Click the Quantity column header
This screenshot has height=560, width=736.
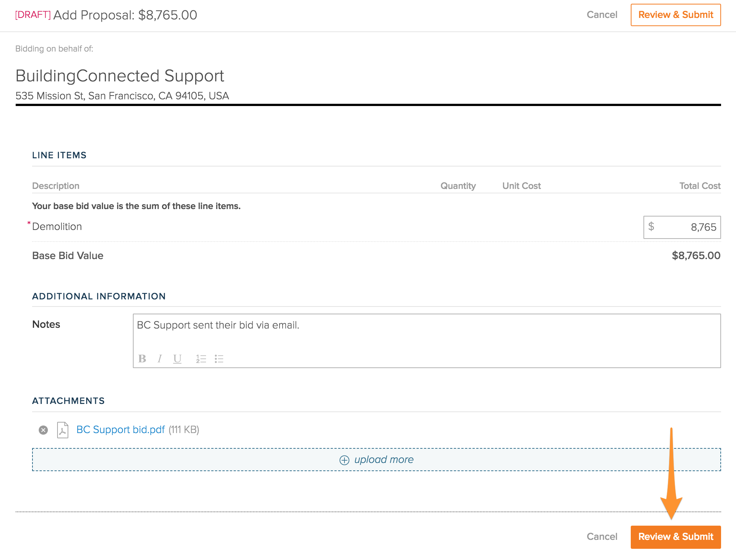(x=458, y=186)
